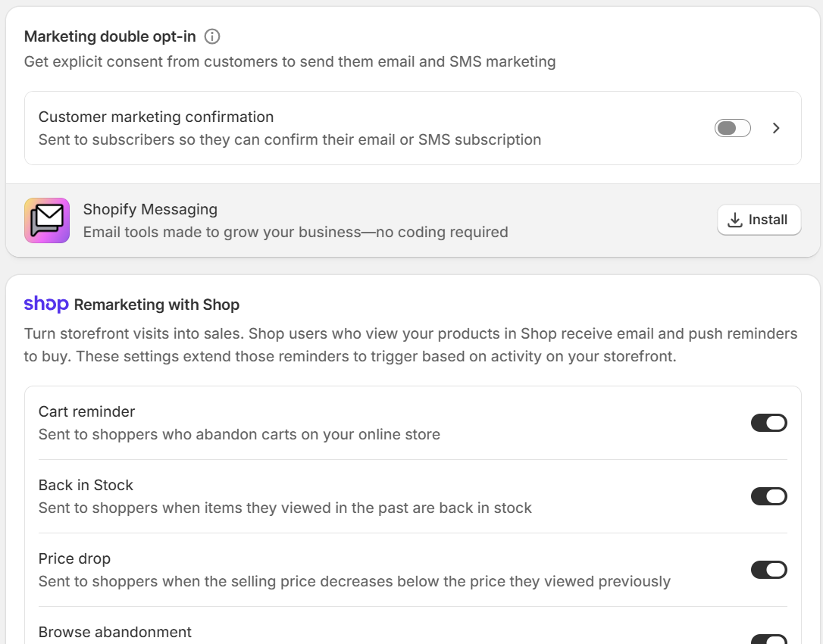Screen dimensions: 823x644
Task: Disable the Back in Stock toggle
Action: (x=769, y=496)
